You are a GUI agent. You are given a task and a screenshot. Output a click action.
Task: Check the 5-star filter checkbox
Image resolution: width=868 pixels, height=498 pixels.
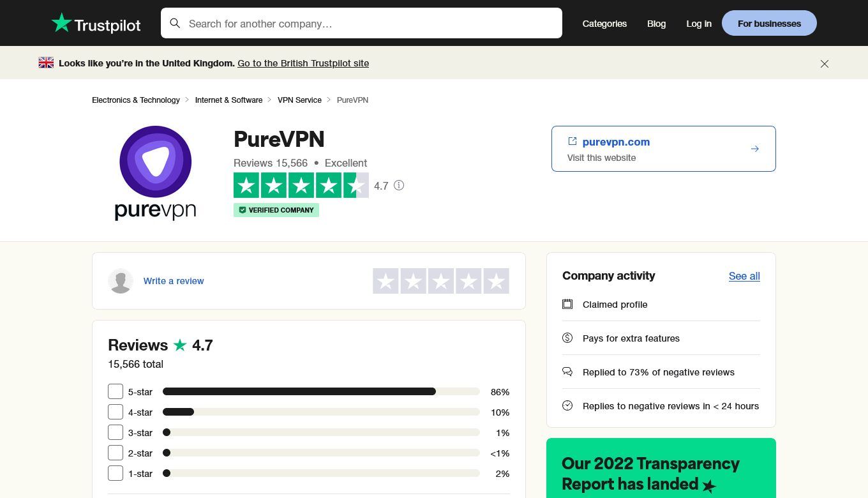pyautogui.click(x=116, y=391)
